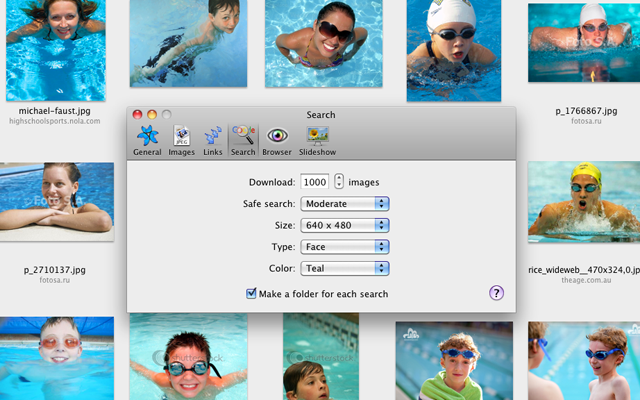Click the p_1766867.jpg file name

[x=586, y=111]
